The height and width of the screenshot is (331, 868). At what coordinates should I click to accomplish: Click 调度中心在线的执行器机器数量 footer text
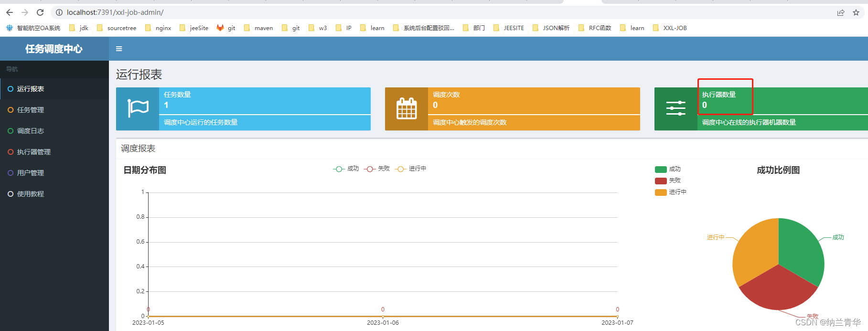[x=749, y=122]
